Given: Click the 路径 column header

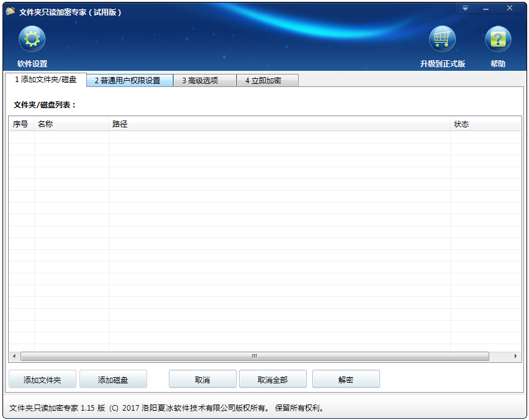Looking at the screenshot, I should pos(279,124).
